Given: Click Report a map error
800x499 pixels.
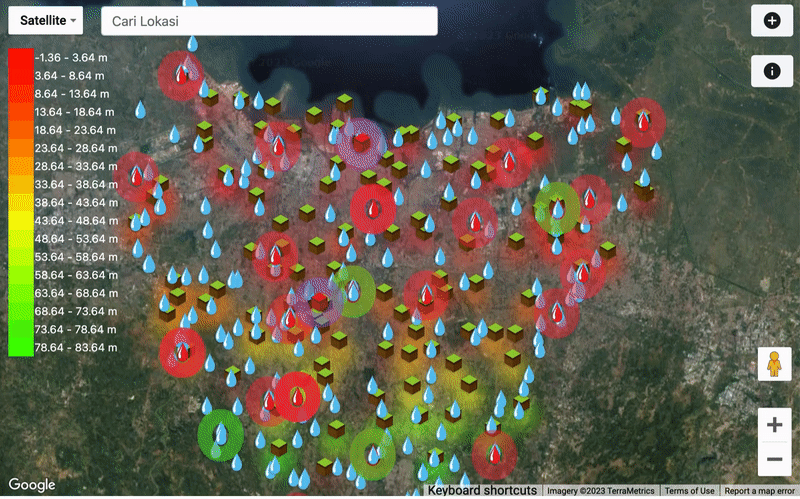Looking at the screenshot, I should (760, 491).
